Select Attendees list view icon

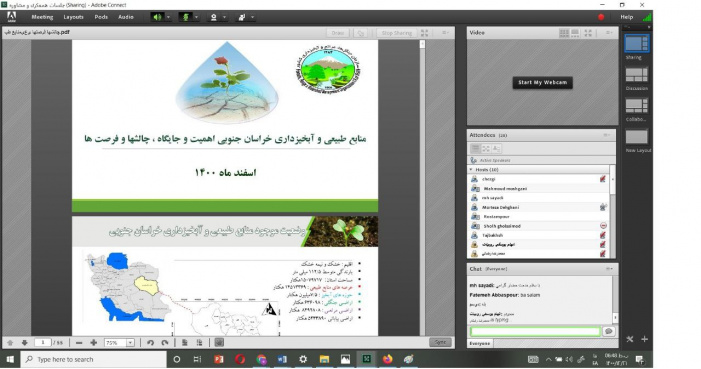click(475, 148)
